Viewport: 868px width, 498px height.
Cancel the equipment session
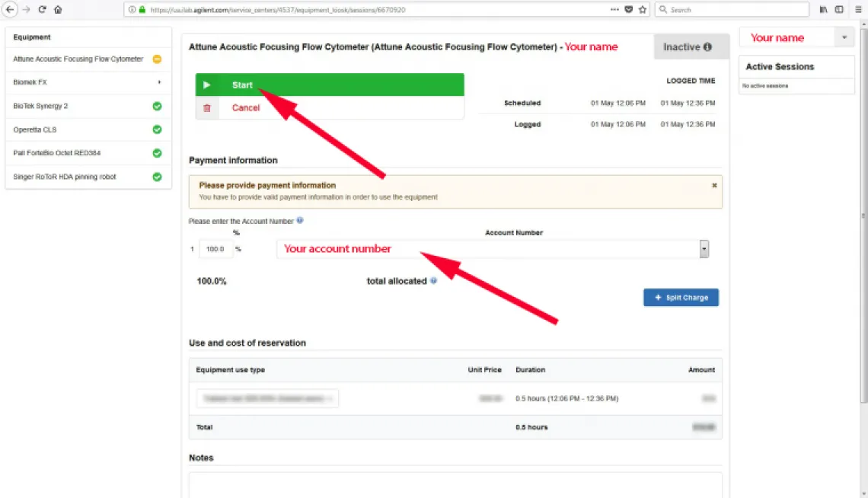(245, 108)
